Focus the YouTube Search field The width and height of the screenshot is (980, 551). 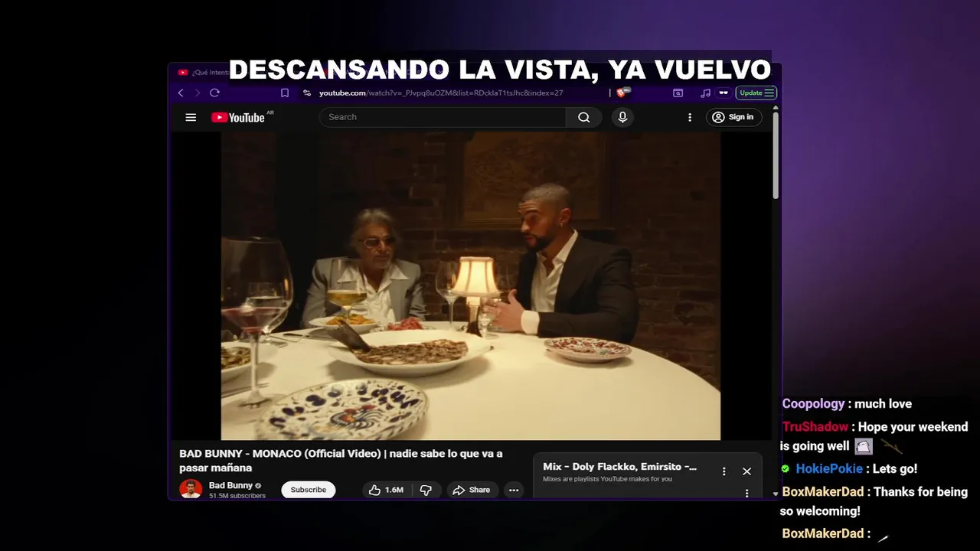(x=444, y=117)
